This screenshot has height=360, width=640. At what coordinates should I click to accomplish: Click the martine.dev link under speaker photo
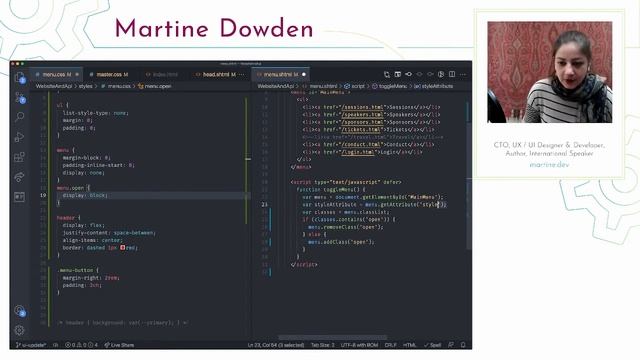[549, 165]
